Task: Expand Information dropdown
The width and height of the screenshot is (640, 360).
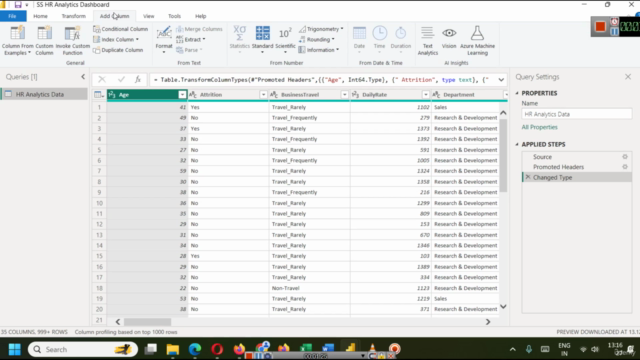Action: 319,50
